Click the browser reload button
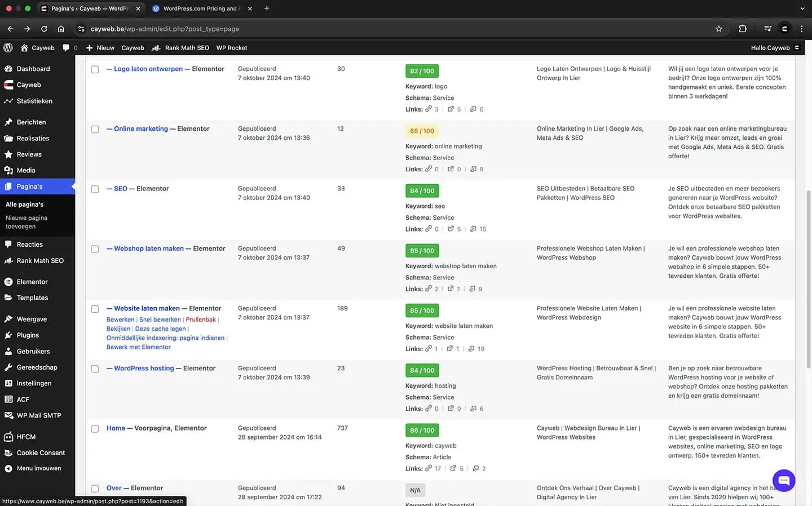 click(44, 29)
